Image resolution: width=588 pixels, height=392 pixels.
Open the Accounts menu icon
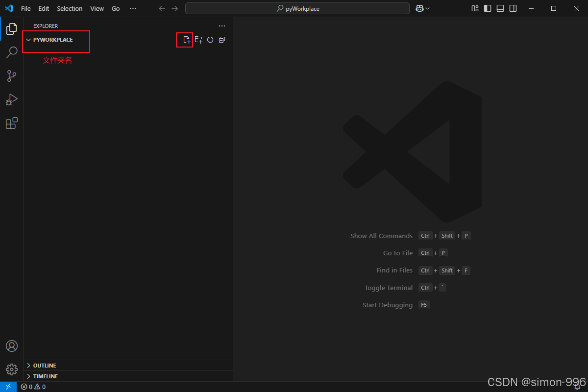(12, 346)
